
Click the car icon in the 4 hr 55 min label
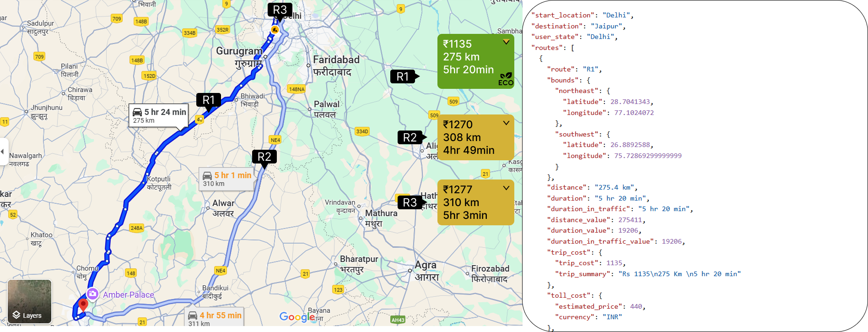(193, 316)
